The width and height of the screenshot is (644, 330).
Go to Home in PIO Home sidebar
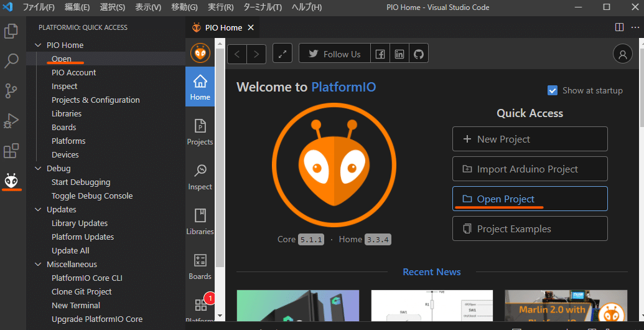coord(200,87)
